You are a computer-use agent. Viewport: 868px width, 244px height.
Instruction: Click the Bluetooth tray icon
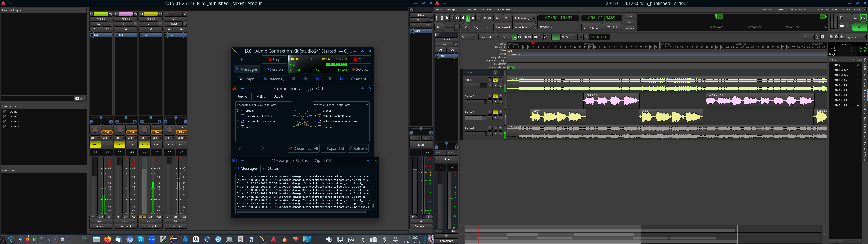384,239
